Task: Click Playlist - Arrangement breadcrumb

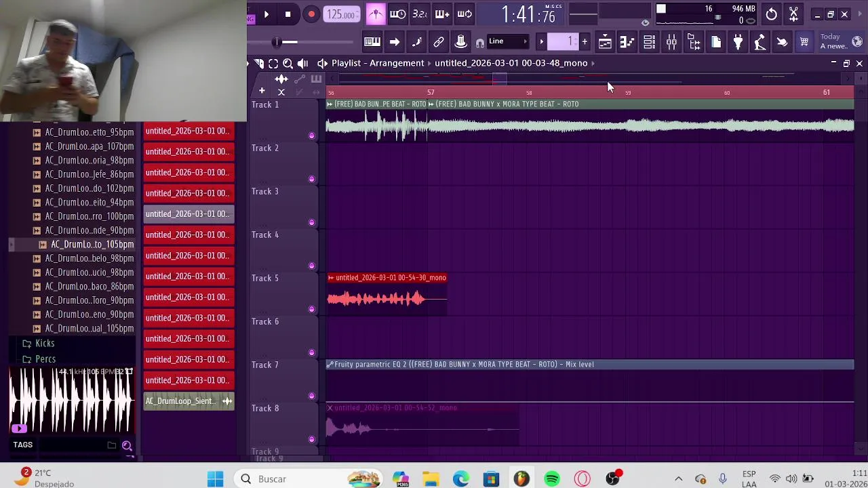Action: [378, 63]
